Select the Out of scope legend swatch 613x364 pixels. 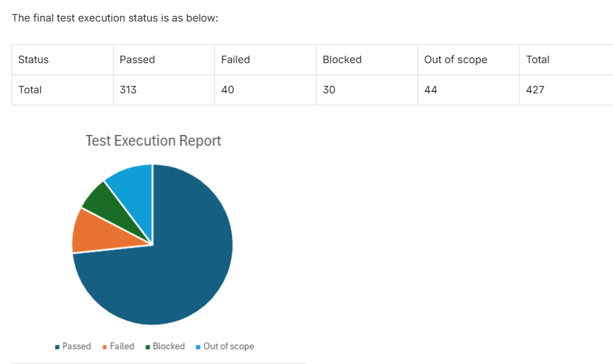198,347
